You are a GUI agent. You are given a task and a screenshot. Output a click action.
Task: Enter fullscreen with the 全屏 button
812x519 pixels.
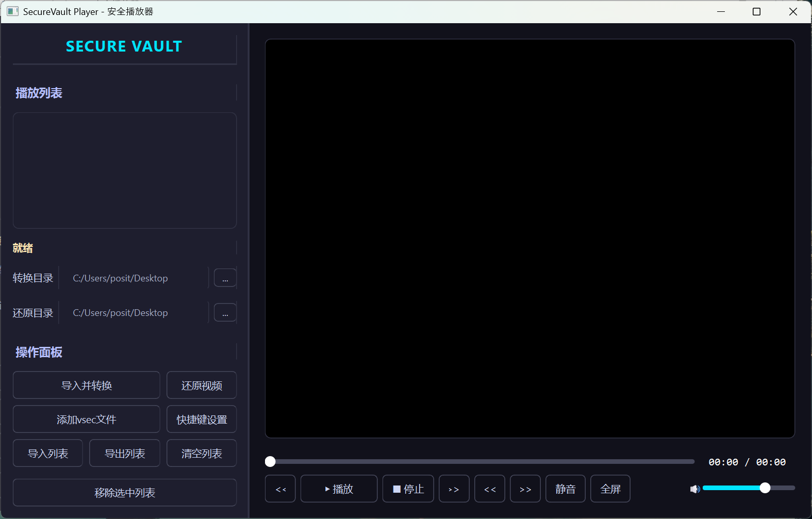610,489
